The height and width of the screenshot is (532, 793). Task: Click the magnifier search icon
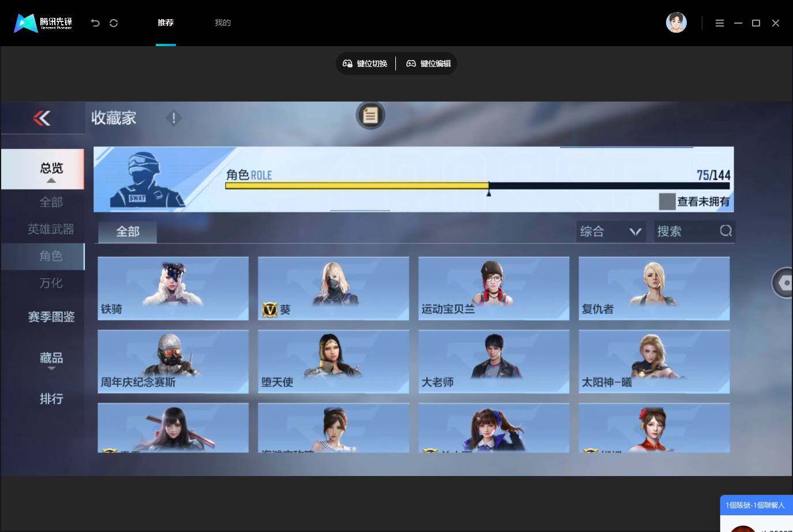coord(725,231)
